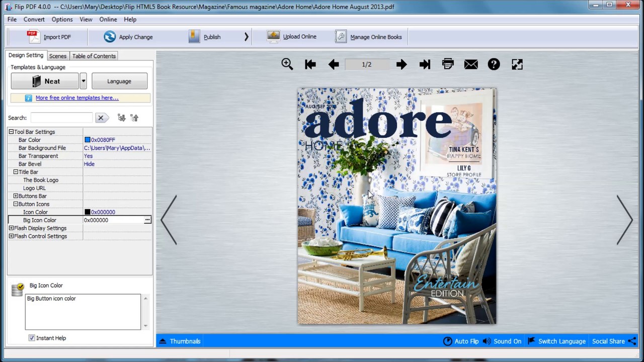Screen dimensions: 644x362
Task: Open the Convert menu
Action: 34,19
